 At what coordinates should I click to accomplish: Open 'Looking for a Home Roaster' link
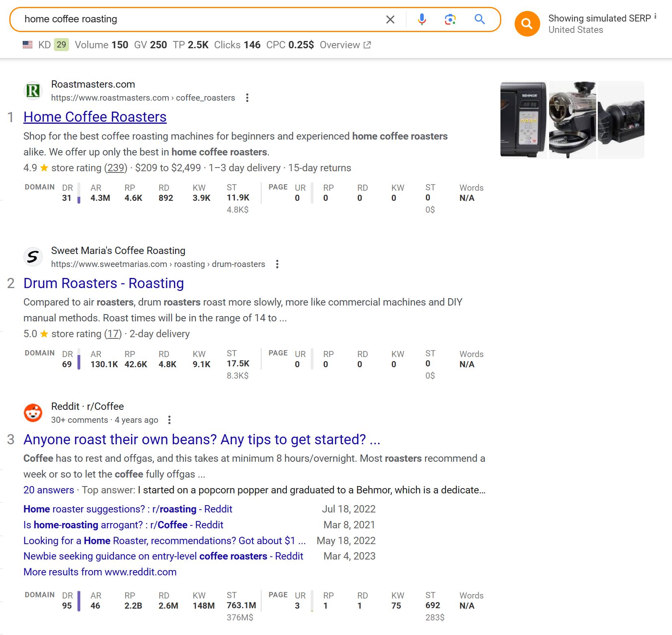pyautogui.click(x=164, y=540)
